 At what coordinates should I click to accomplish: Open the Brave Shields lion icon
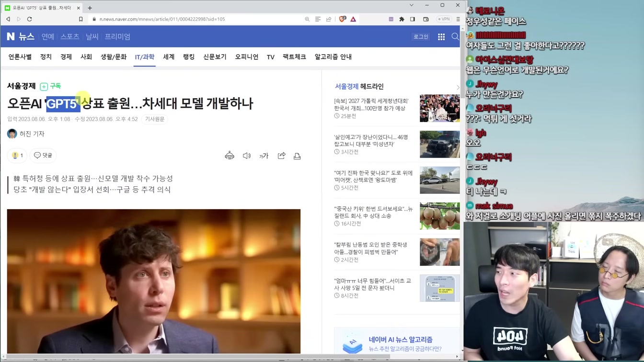(342, 19)
